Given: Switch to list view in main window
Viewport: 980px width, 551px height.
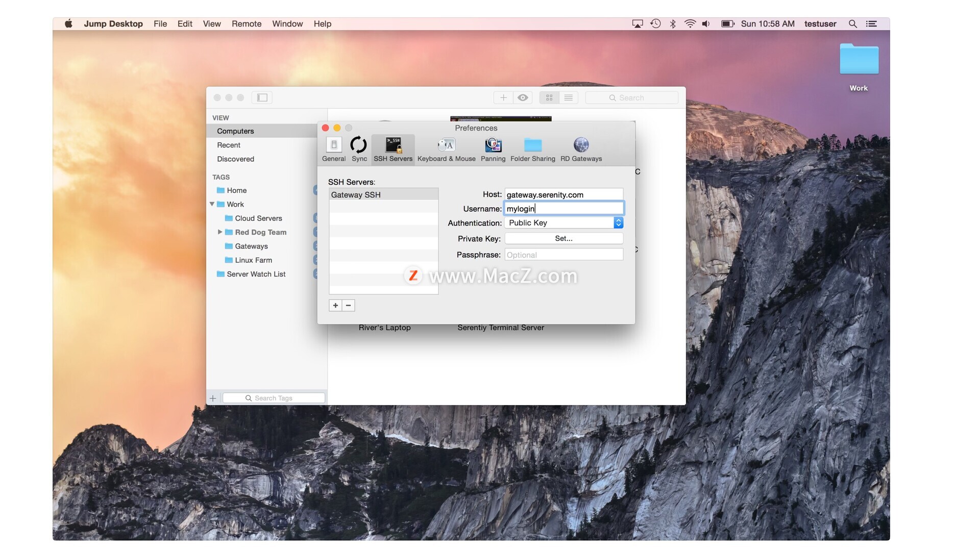Looking at the screenshot, I should pos(569,97).
